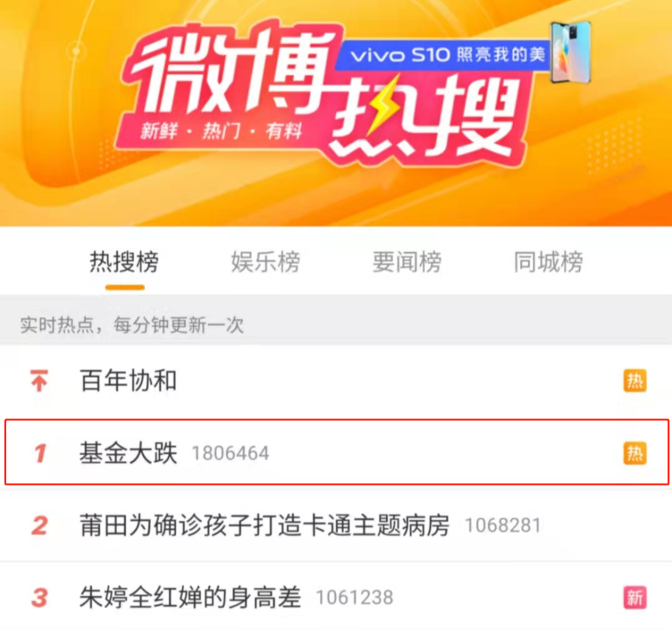Tap the rank number 1 icon

[40, 453]
